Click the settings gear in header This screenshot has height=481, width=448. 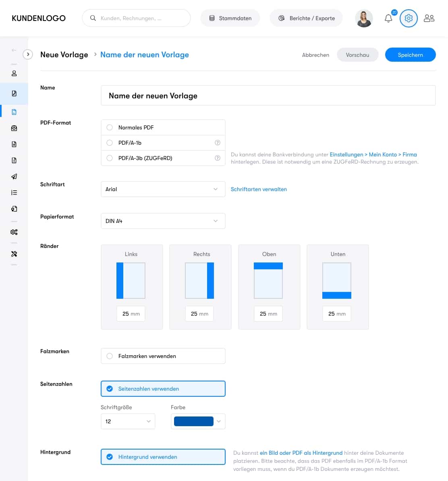coord(408,19)
